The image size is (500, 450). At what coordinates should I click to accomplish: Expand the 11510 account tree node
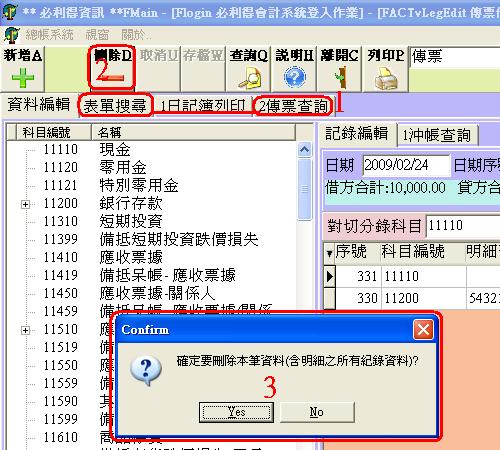pos(25,330)
